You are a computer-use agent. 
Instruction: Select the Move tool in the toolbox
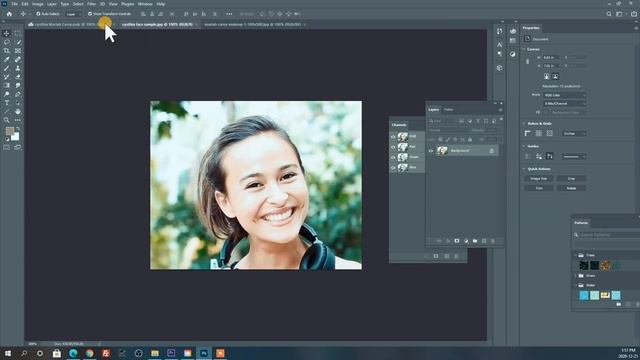tap(7, 33)
